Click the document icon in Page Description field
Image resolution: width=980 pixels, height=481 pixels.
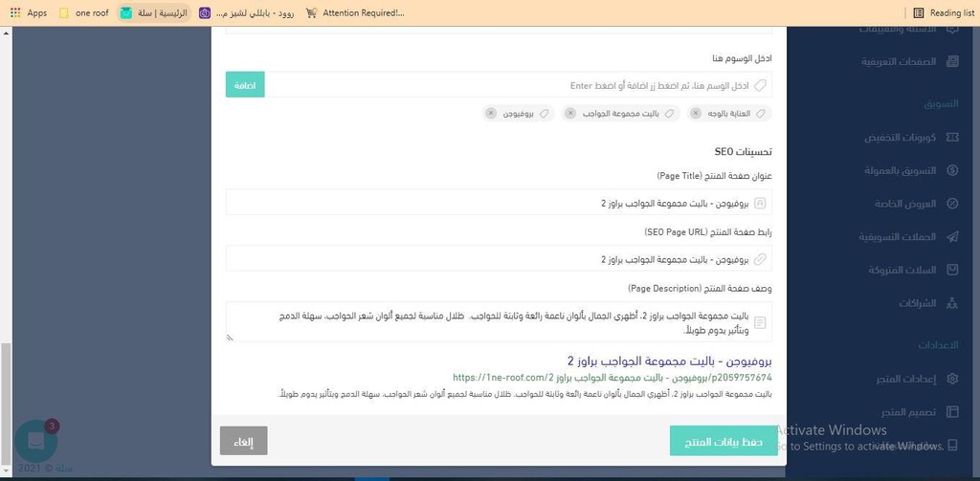point(761,322)
